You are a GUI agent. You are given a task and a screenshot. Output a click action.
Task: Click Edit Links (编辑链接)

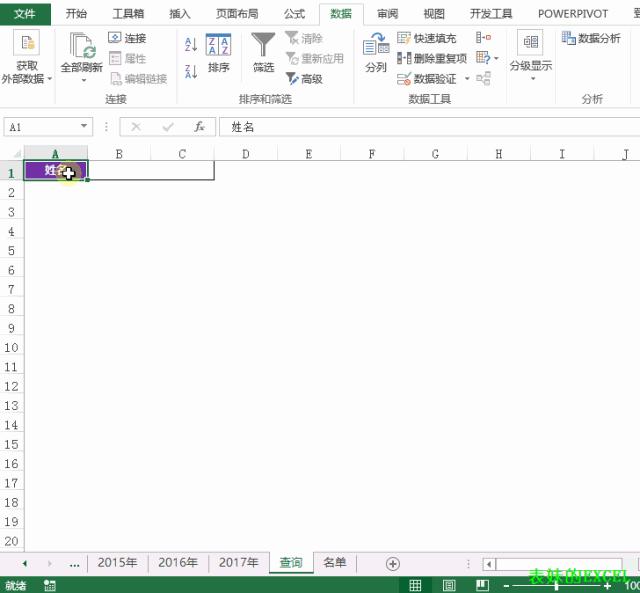point(138,79)
